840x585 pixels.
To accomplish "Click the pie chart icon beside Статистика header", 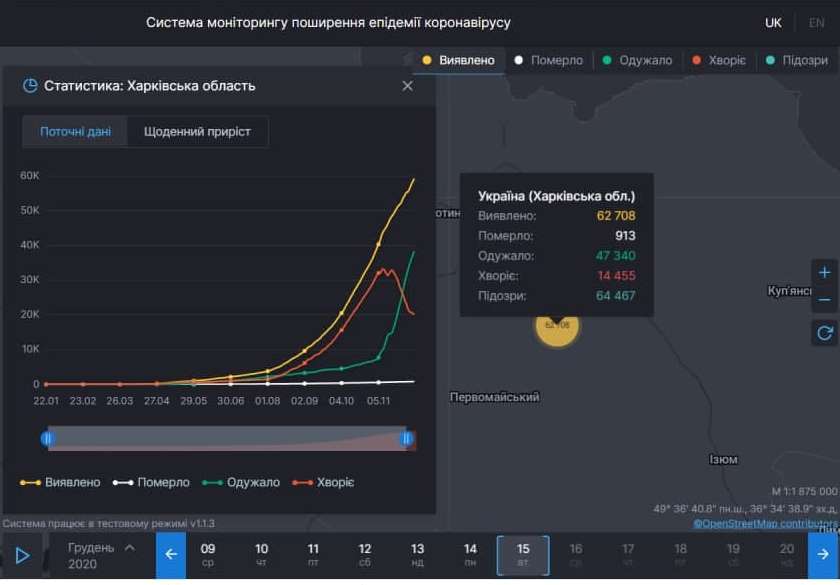I will [x=31, y=85].
